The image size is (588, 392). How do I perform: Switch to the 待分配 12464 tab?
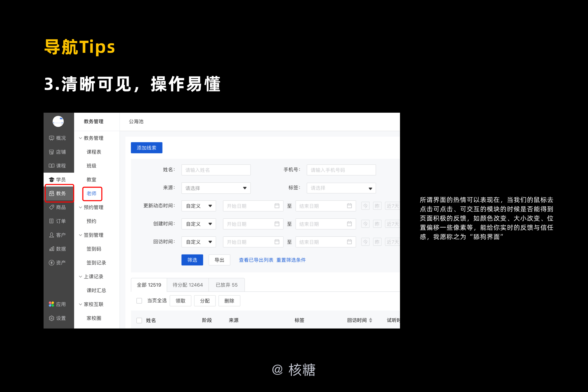point(188,285)
